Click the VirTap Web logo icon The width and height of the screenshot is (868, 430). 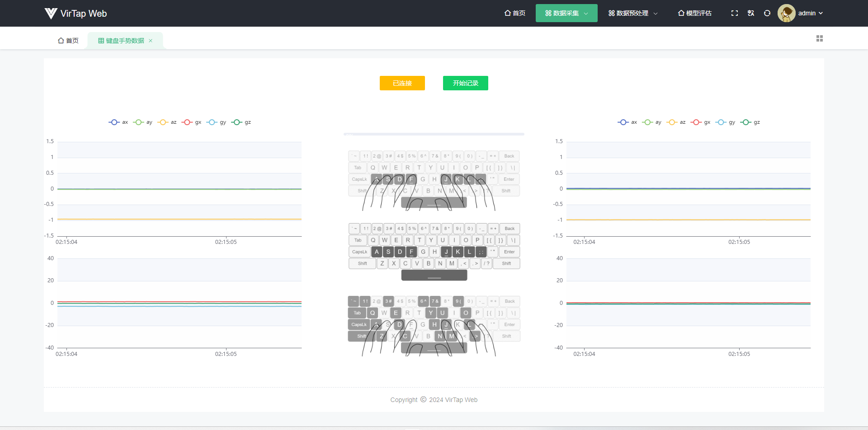point(51,14)
